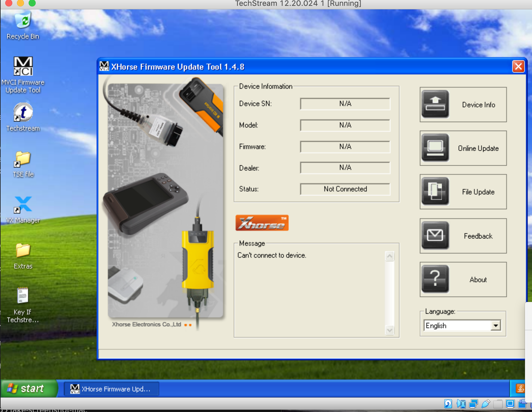The width and height of the screenshot is (532, 412).
Task: Select the VX Manager desktop shortcut
Action: pyautogui.click(x=23, y=210)
